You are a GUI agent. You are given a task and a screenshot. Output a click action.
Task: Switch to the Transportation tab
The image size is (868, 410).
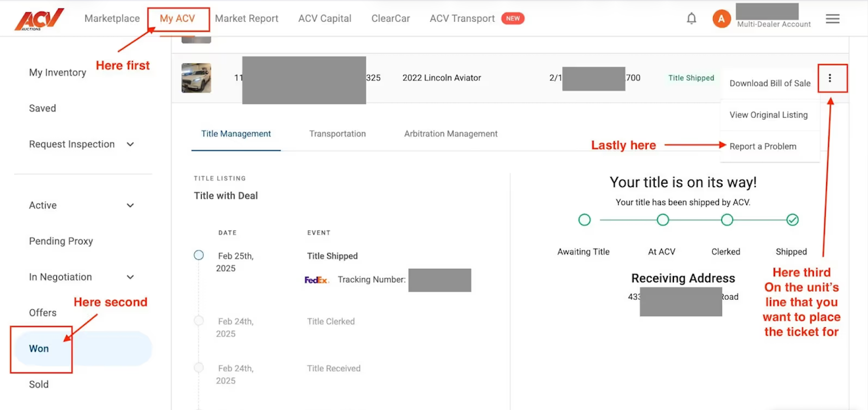337,134
